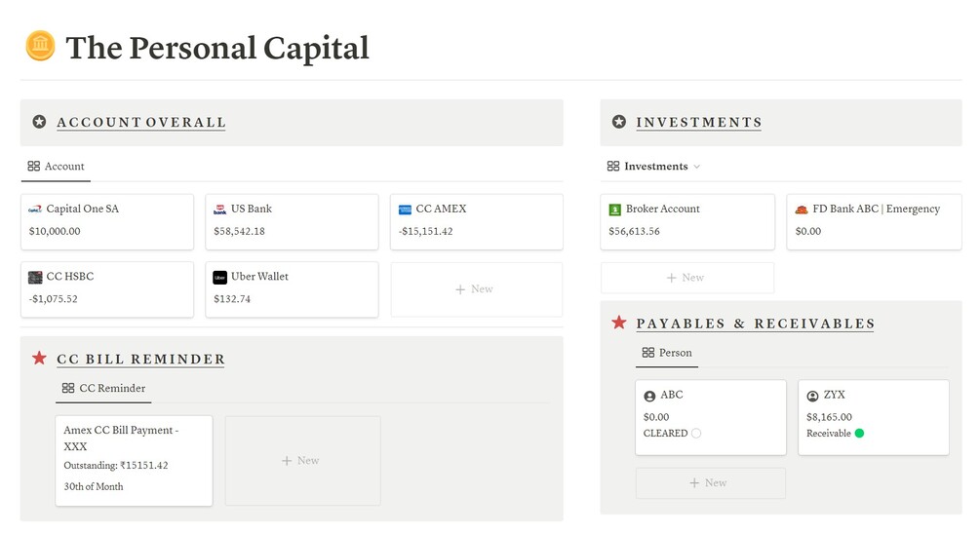
Task: Click the CC AMEX card icon
Action: (x=405, y=209)
